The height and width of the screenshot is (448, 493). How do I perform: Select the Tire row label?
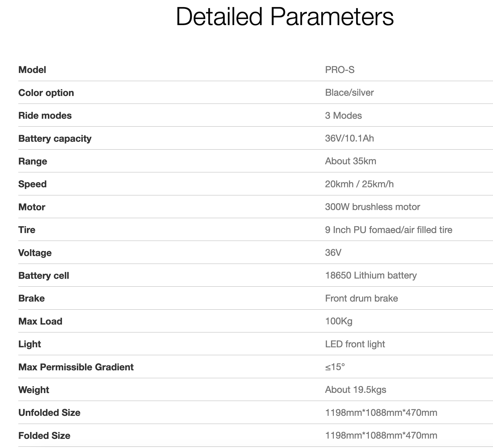(27, 230)
